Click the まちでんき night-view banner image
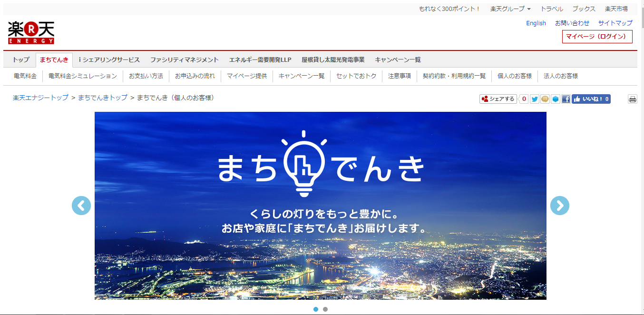Screen dimensions: 644x315 point(321,206)
